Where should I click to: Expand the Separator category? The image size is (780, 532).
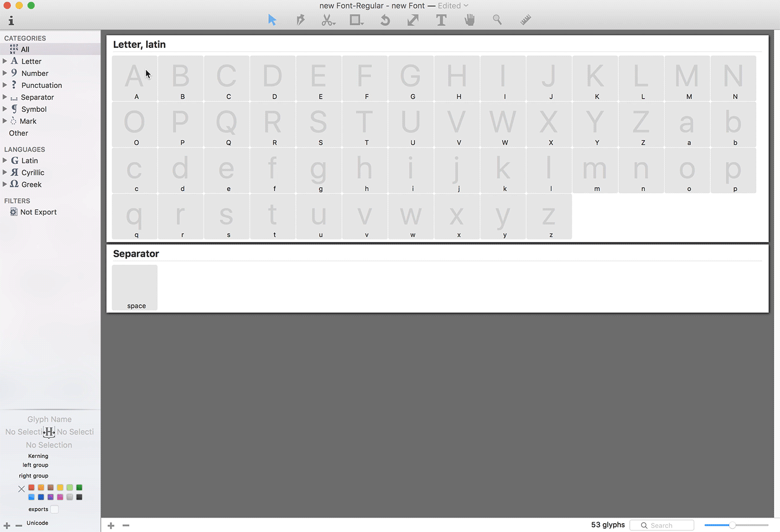pos(5,97)
